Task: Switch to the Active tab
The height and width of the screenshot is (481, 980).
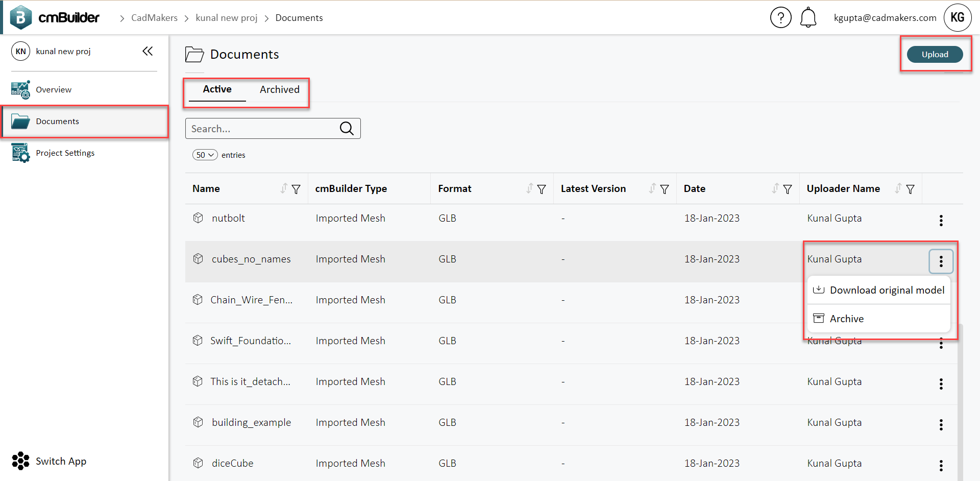Action: click(x=217, y=89)
